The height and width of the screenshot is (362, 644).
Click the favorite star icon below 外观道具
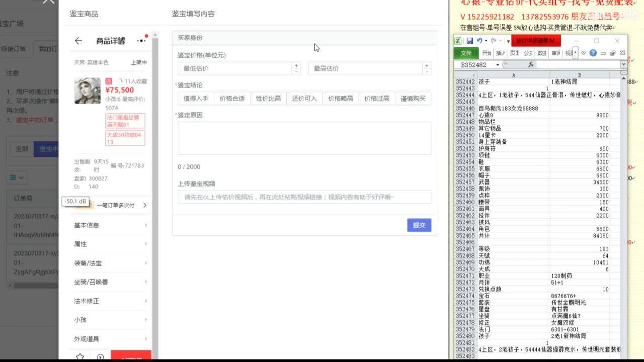coord(79,356)
